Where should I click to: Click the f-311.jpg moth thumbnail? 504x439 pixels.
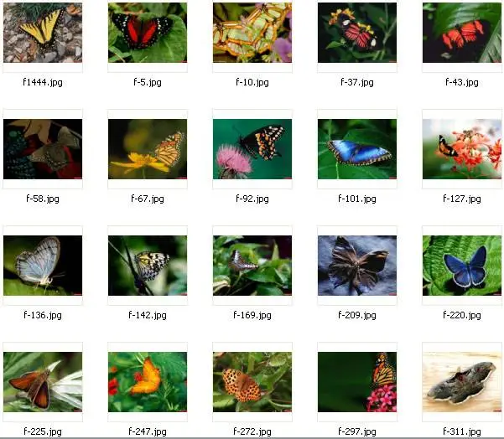(x=462, y=382)
